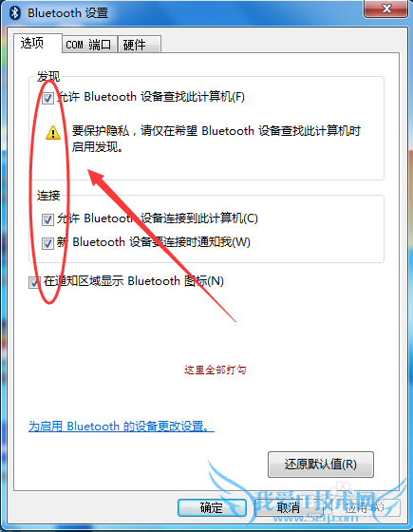Viewport: 413px width, 532px height.
Task: Confirm with the 确定 button
Action: [212, 507]
